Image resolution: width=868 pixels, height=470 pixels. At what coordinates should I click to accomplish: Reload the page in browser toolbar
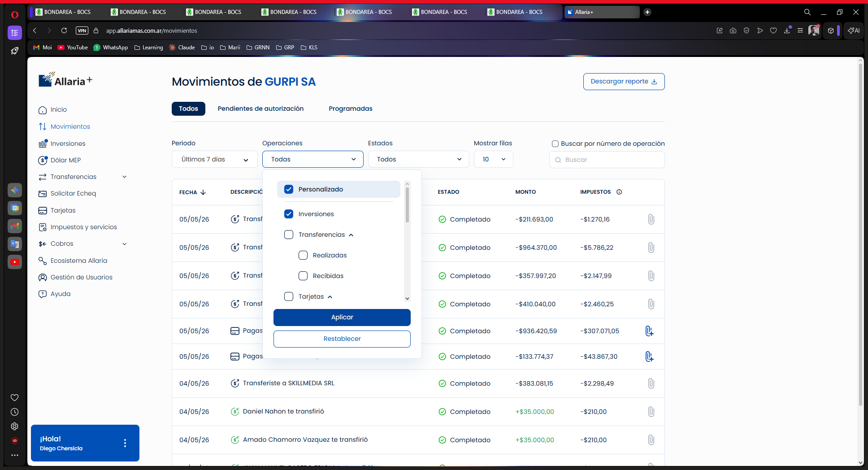pos(64,30)
